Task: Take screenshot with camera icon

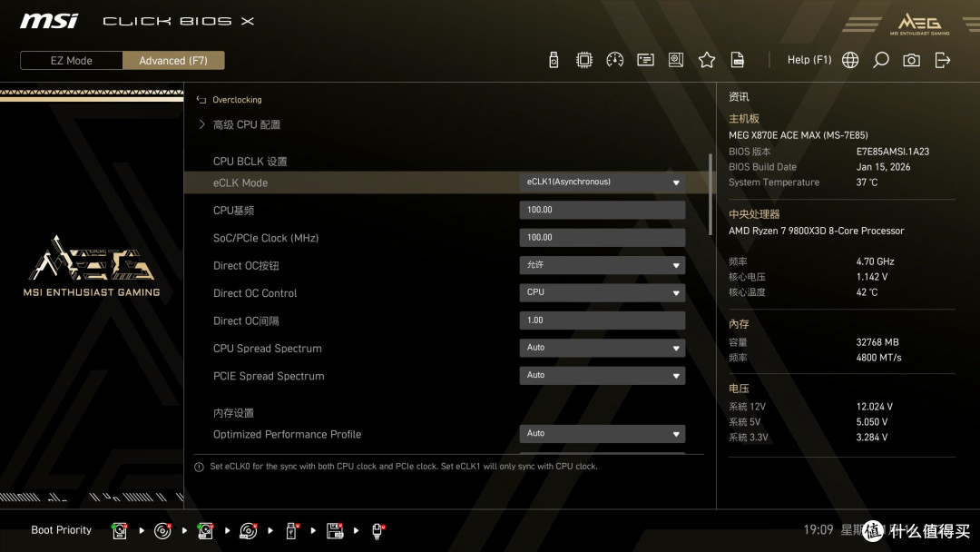Action: tap(911, 60)
